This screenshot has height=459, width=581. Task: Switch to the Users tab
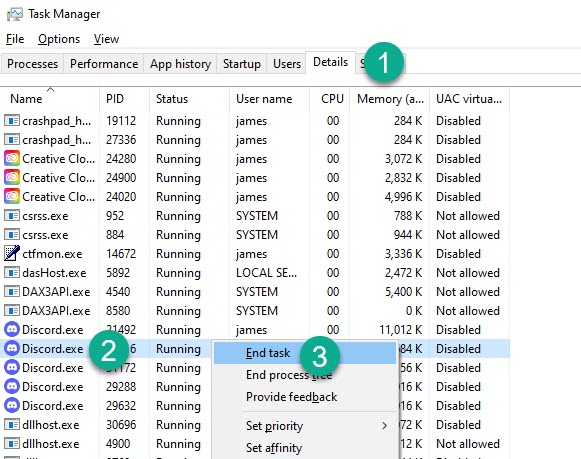click(287, 64)
